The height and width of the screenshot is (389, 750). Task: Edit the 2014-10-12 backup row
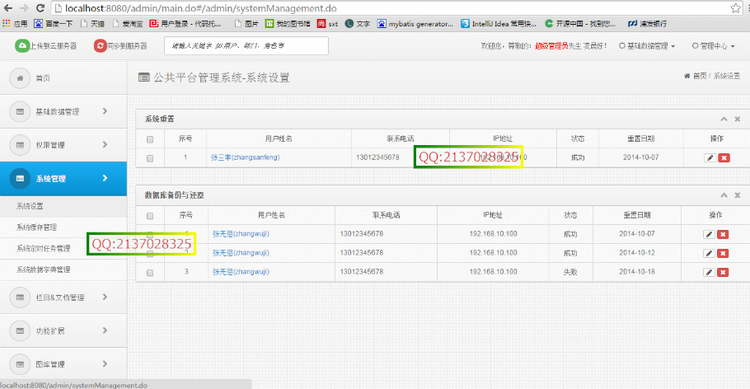coord(709,253)
